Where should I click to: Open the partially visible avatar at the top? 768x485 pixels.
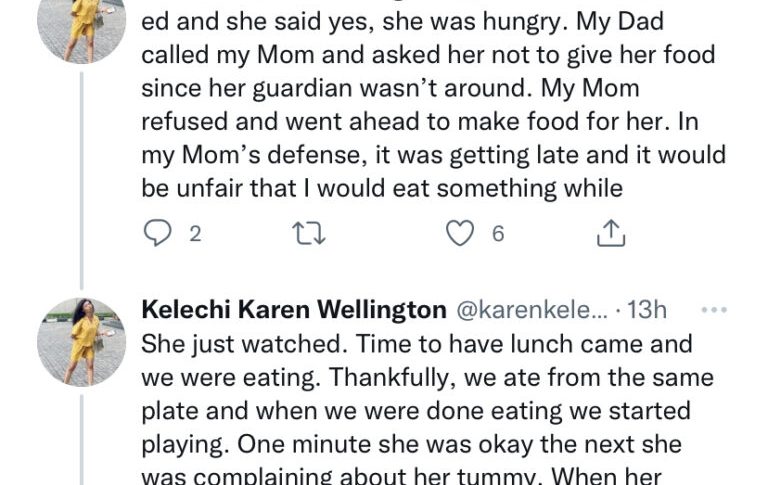coord(82,25)
